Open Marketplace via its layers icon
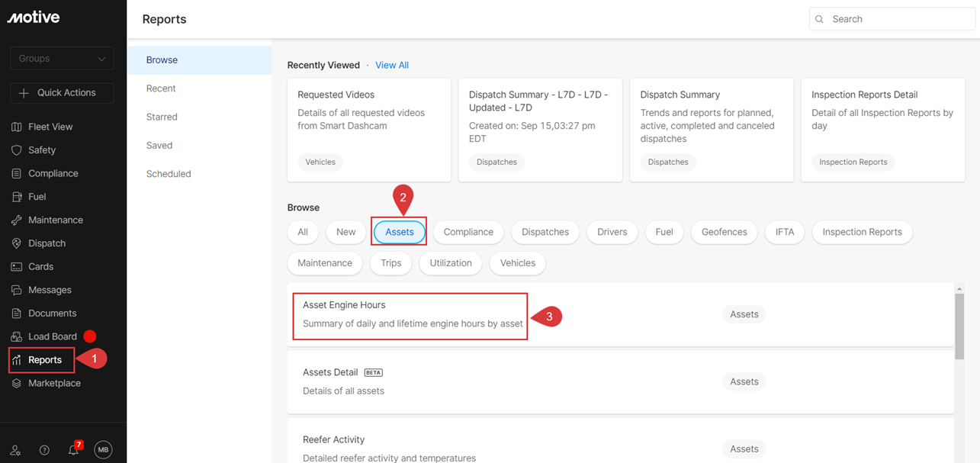980x463 pixels. point(17,383)
